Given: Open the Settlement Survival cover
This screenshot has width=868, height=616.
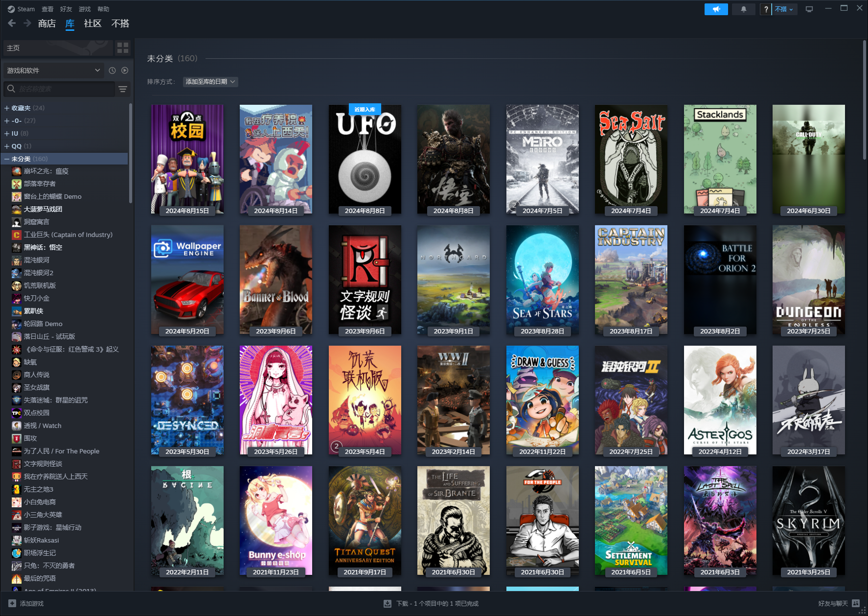Looking at the screenshot, I should point(631,521).
